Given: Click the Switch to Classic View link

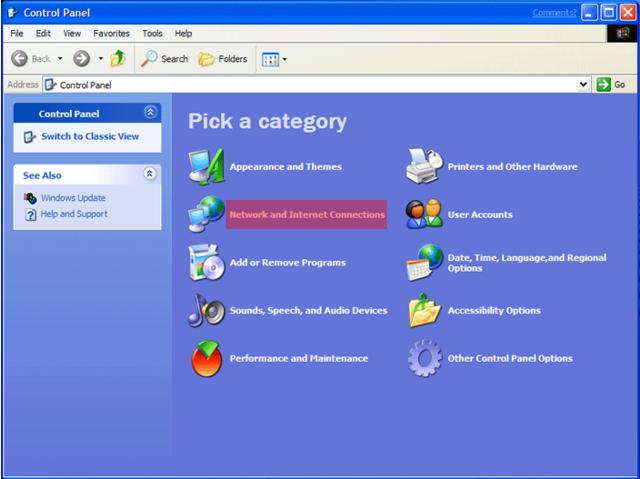Looking at the screenshot, I should click(x=90, y=136).
